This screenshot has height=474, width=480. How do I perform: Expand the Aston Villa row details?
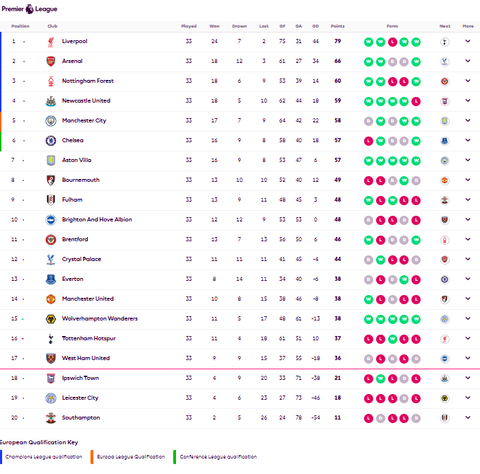(x=468, y=160)
